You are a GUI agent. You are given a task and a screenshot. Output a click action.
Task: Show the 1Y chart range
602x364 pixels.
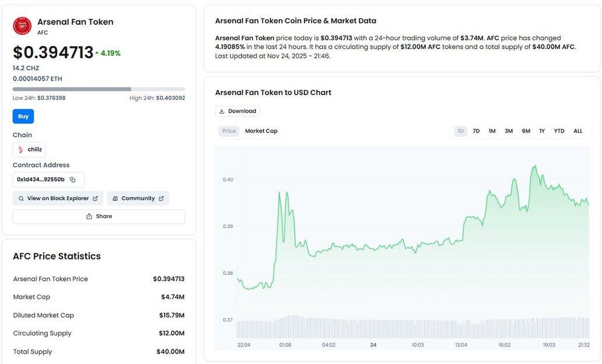point(542,131)
